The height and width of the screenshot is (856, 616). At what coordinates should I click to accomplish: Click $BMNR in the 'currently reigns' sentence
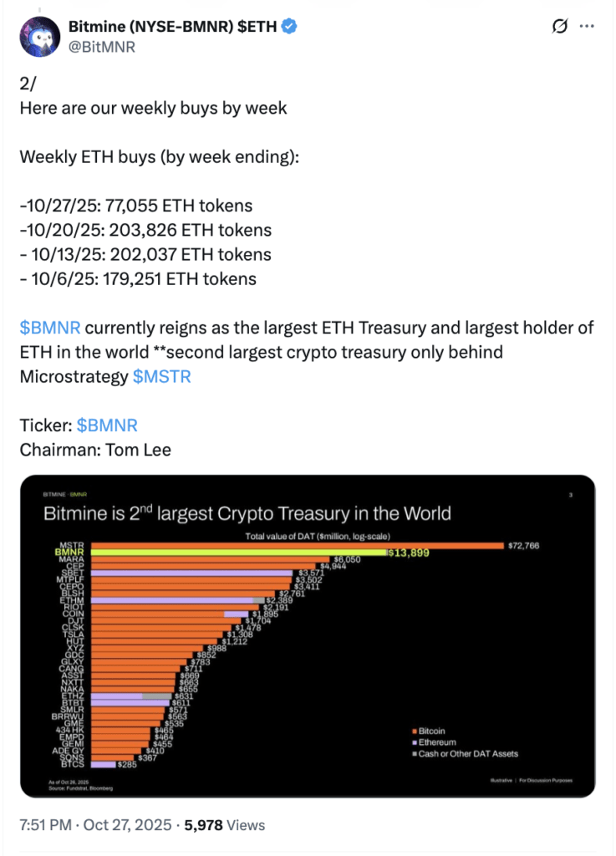49,327
